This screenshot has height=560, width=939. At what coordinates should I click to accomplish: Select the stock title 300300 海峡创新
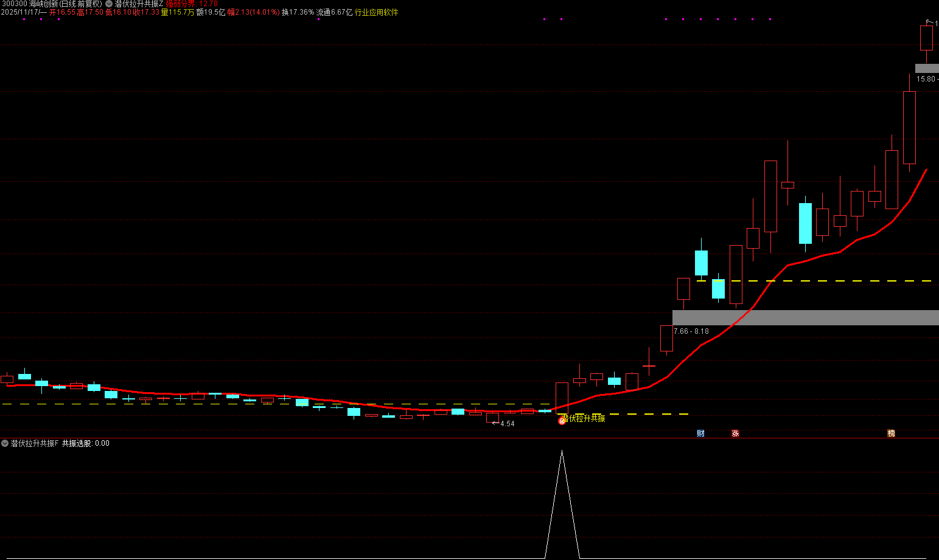coord(51,4)
